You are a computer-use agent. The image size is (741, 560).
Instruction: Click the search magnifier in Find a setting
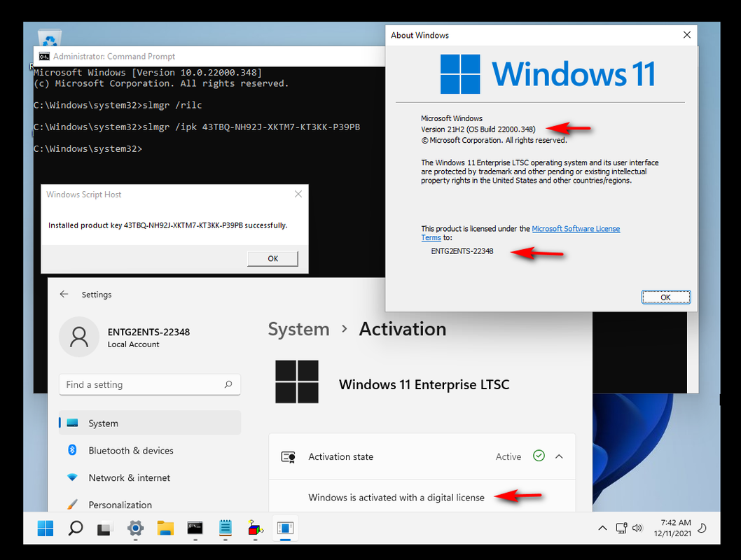[228, 384]
